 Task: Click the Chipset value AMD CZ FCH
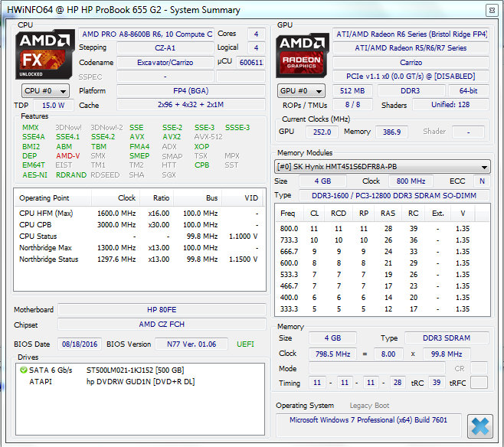coord(162,325)
